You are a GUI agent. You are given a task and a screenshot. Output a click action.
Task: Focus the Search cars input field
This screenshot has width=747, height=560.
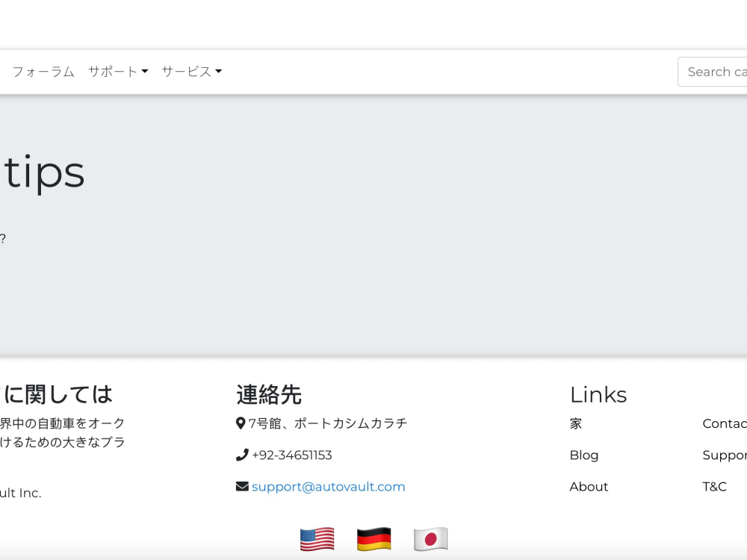pos(713,72)
